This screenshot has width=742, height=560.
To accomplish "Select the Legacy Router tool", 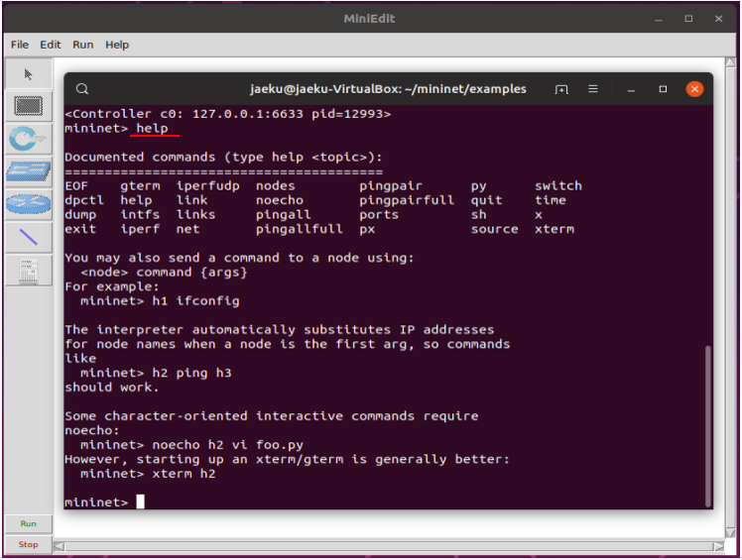I will point(28,204).
